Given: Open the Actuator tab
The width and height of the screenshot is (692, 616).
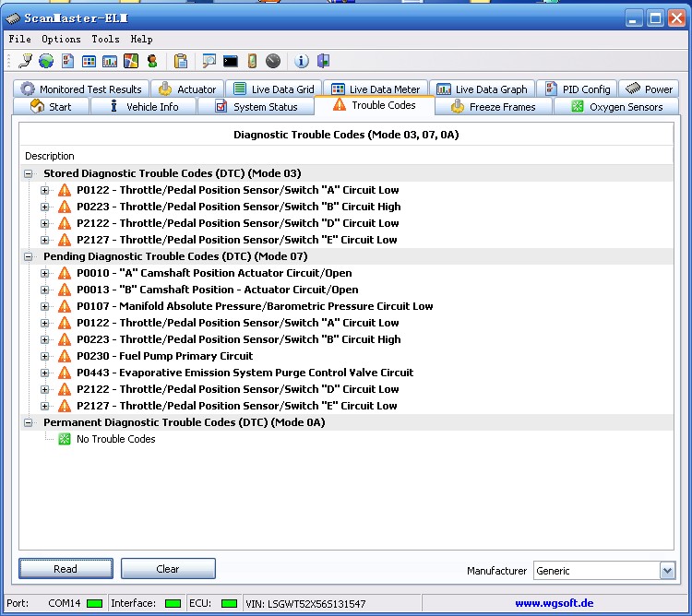Looking at the screenshot, I should pos(187,89).
